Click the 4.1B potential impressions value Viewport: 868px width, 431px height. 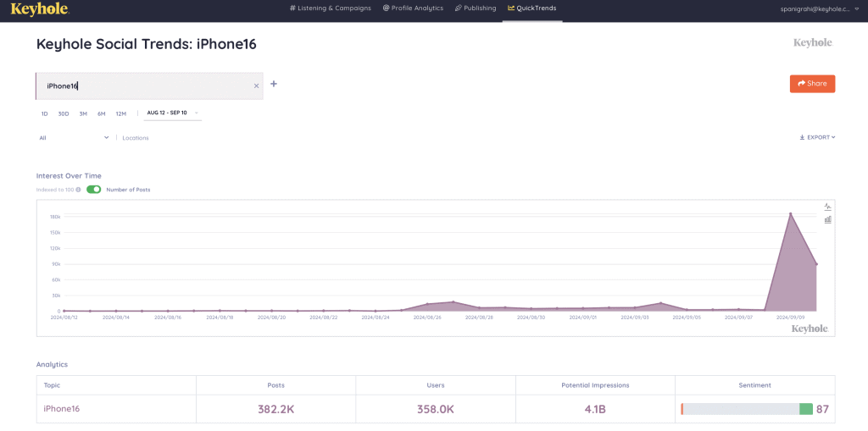[x=595, y=410]
